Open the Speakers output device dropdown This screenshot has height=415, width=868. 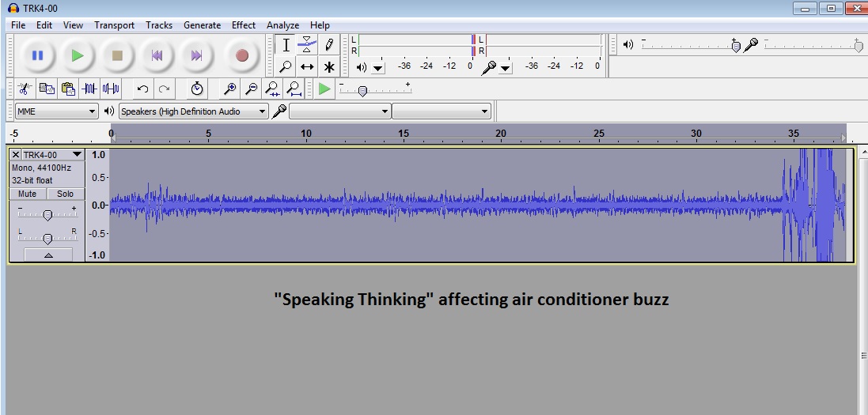pos(194,111)
